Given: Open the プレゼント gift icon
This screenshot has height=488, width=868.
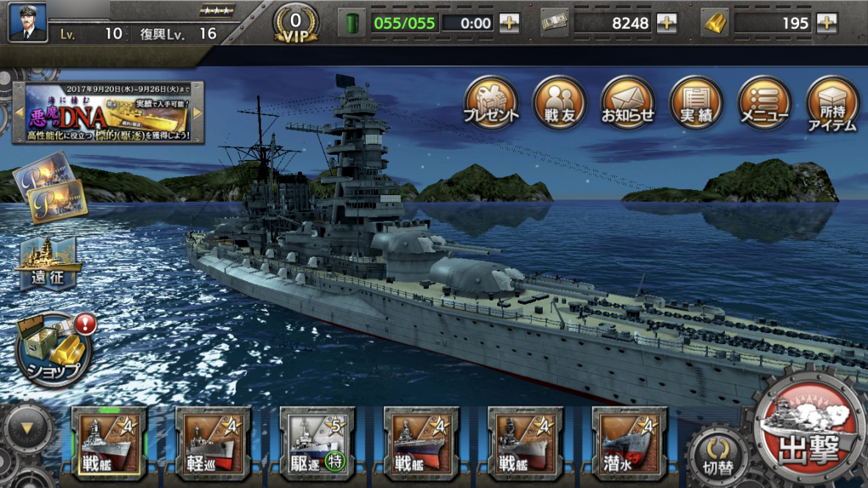Looking at the screenshot, I should pos(491,103).
